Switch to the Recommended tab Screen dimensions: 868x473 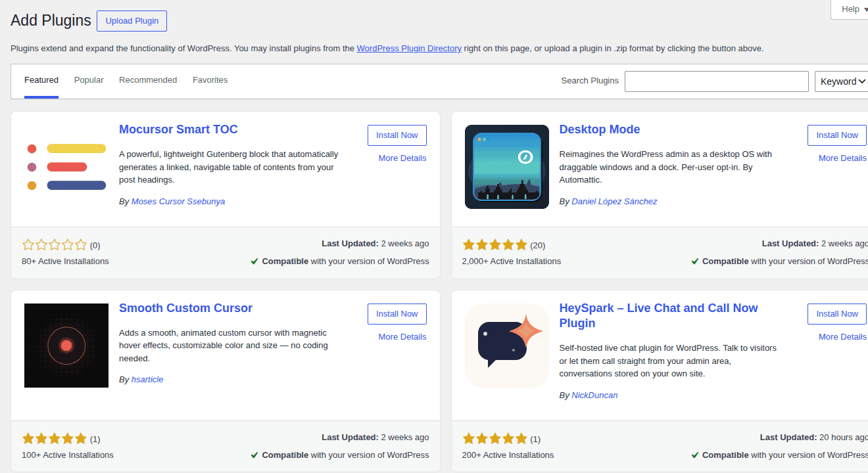pos(148,80)
